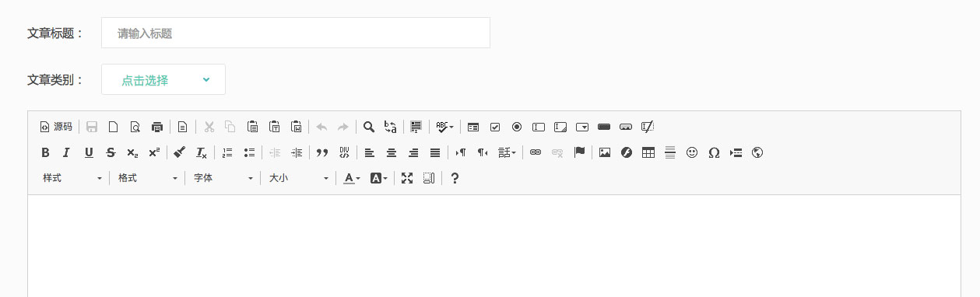The width and height of the screenshot is (980, 297).
Task: Toggle the numbered list
Action: pyautogui.click(x=227, y=152)
